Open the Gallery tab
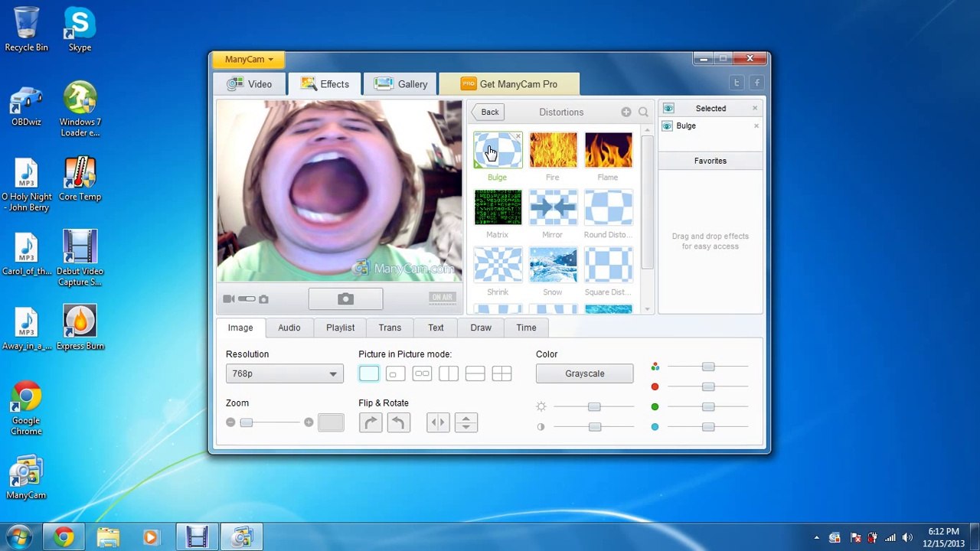The image size is (980, 551). 401,84
